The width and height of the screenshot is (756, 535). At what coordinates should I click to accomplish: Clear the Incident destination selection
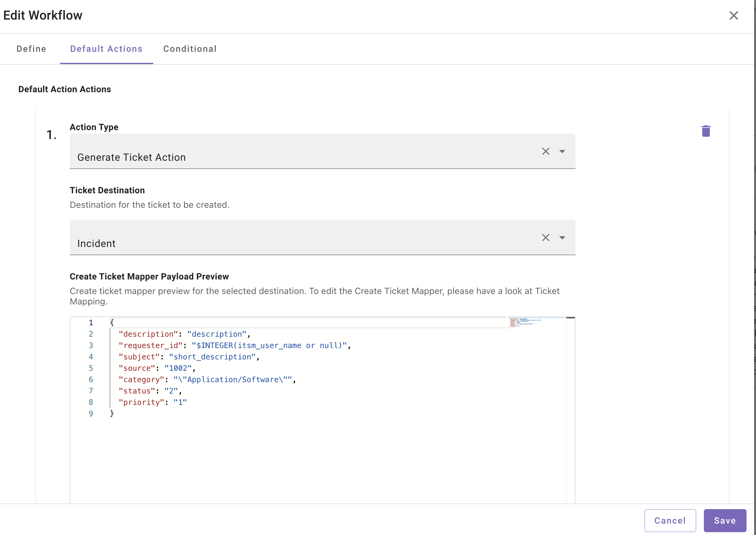click(546, 237)
